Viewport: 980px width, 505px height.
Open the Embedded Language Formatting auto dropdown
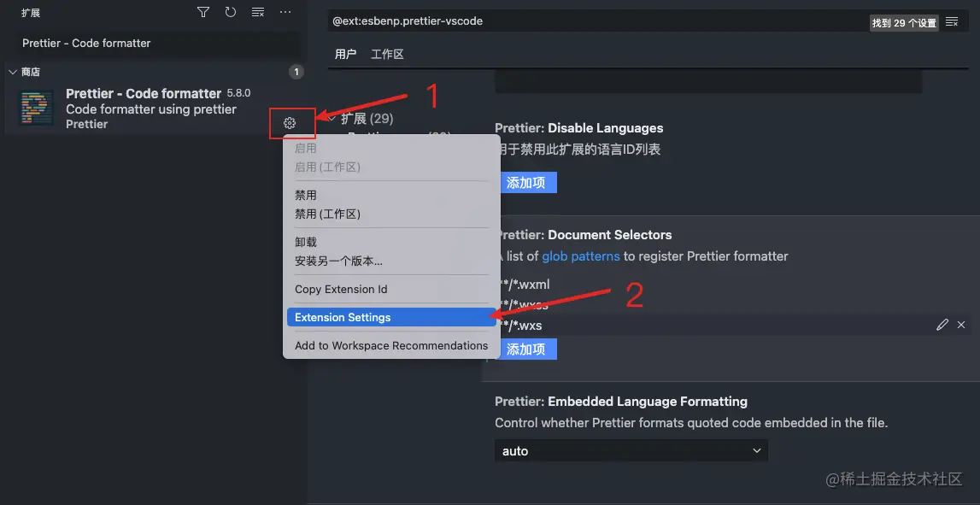(631, 450)
